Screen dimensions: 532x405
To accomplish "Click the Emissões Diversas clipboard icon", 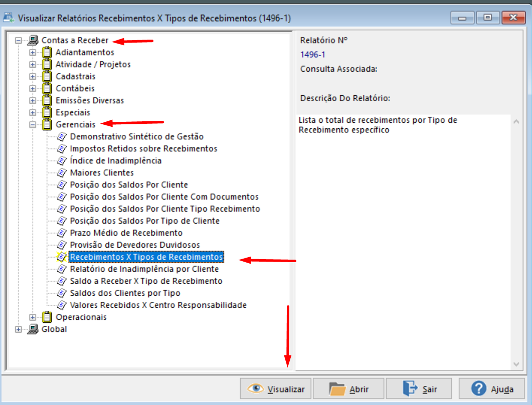I will 47,100.
